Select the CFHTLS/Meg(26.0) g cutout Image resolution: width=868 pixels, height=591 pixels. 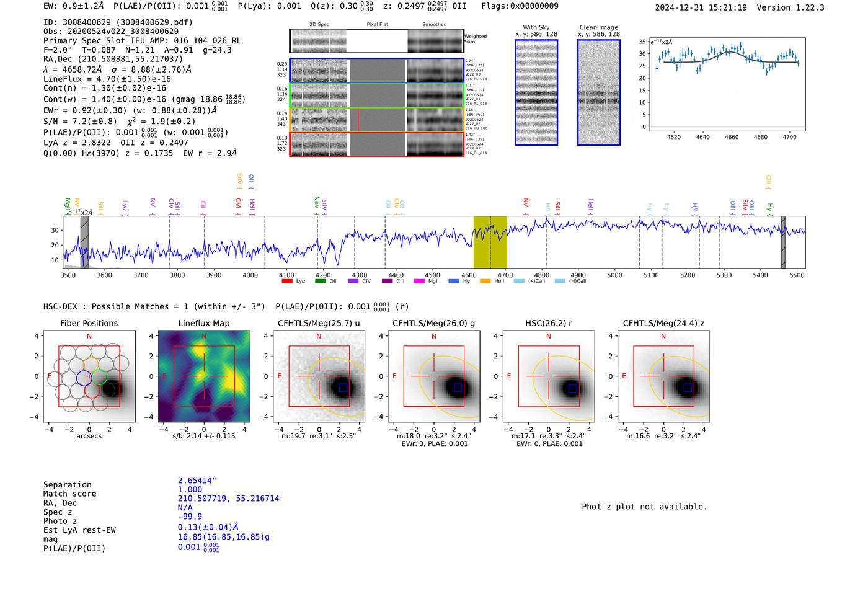tap(433, 376)
